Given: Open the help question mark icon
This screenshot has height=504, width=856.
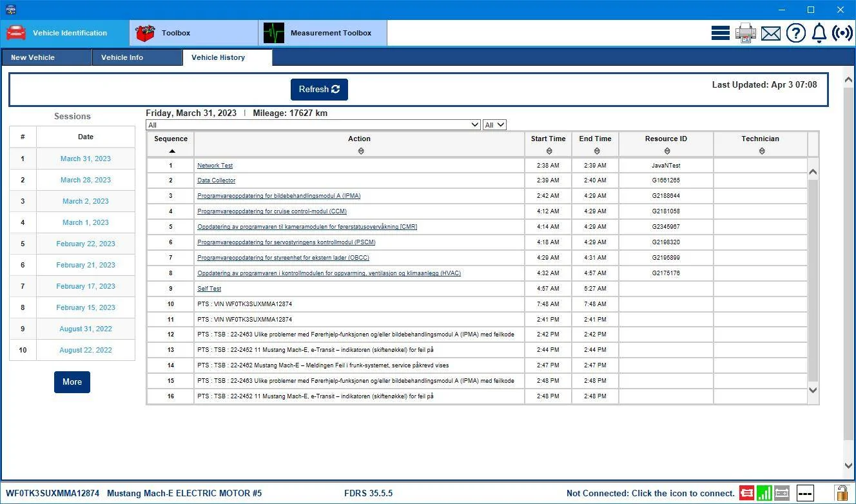Looking at the screenshot, I should click(x=796, y=33).
